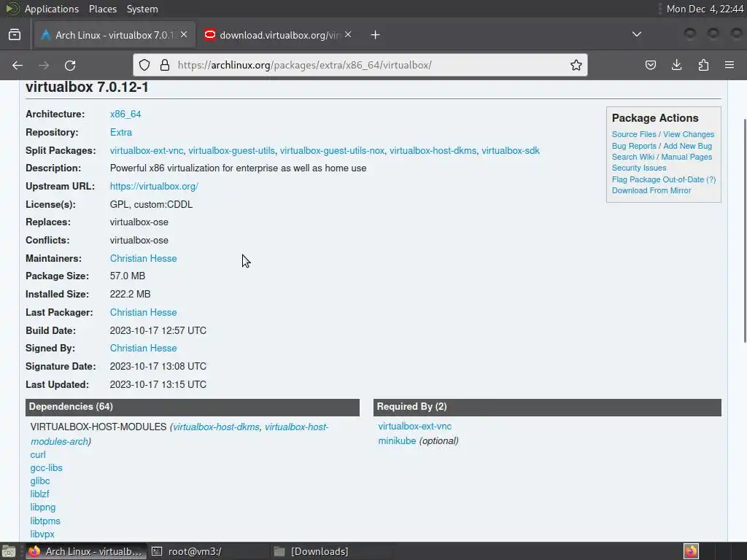Open the Firefox downloads panel icon
This screenshot has height=560, width=747.
pyautogui.click(x=676, y=65)
